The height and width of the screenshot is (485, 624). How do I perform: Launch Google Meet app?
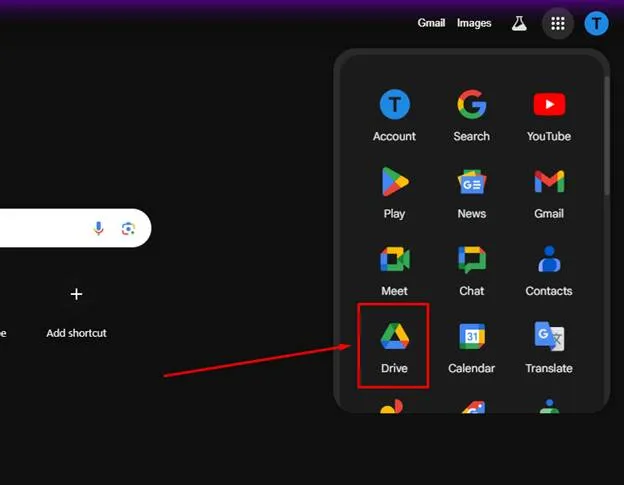tap(394, 270)
